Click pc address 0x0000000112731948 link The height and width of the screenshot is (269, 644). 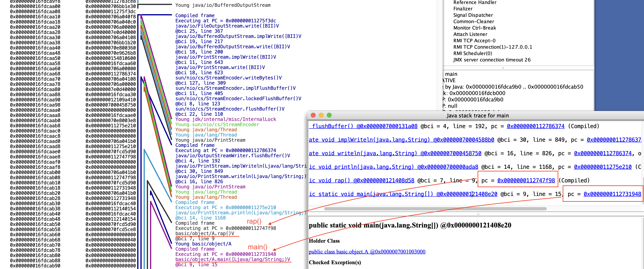point(612,194)
